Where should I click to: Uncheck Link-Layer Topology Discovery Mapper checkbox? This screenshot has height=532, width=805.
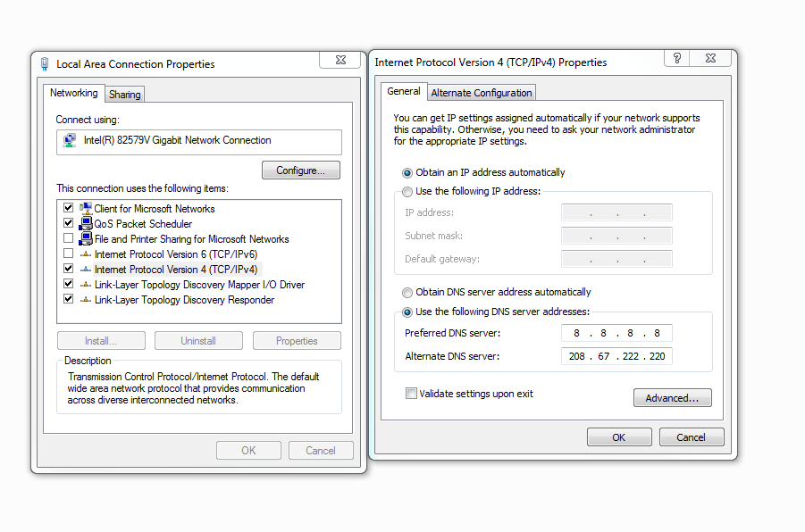[68, 283]
